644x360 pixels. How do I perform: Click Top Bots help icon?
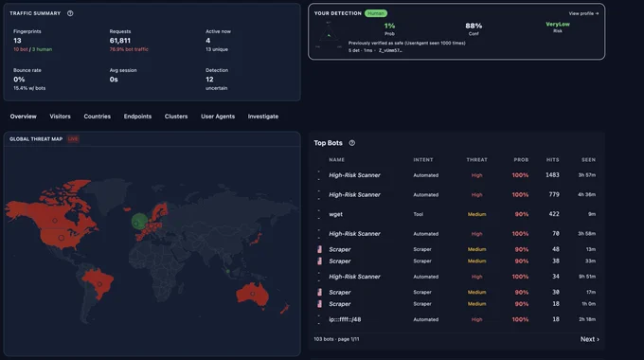point(352,143)
